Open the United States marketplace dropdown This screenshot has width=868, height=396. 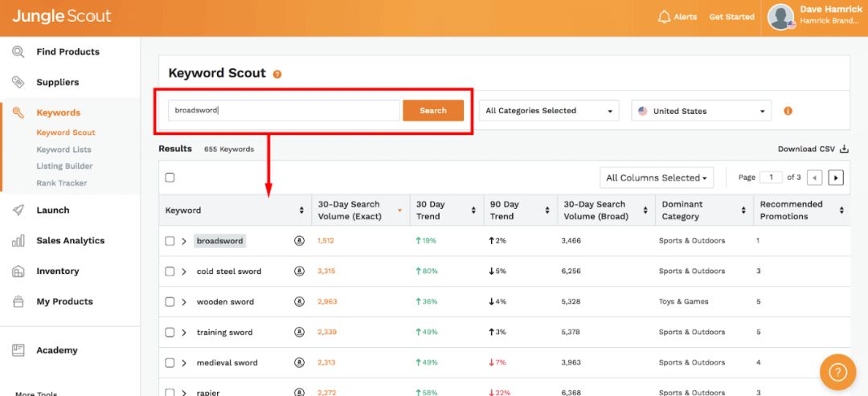[701, 111]
